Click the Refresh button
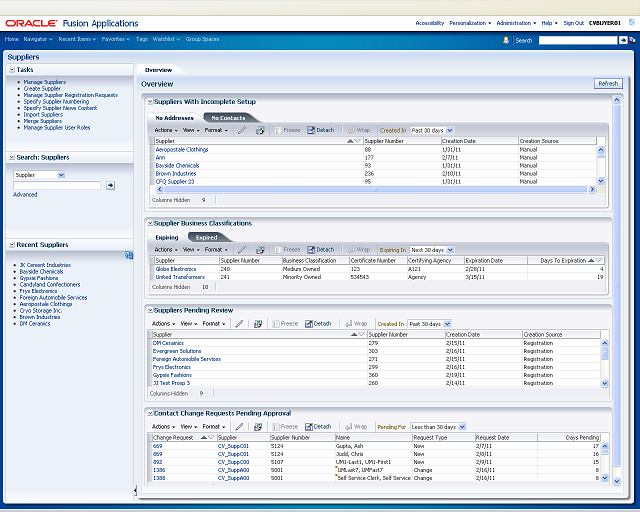Image resolution: width=640 pixels, height=512 pixels. point(608,83)
